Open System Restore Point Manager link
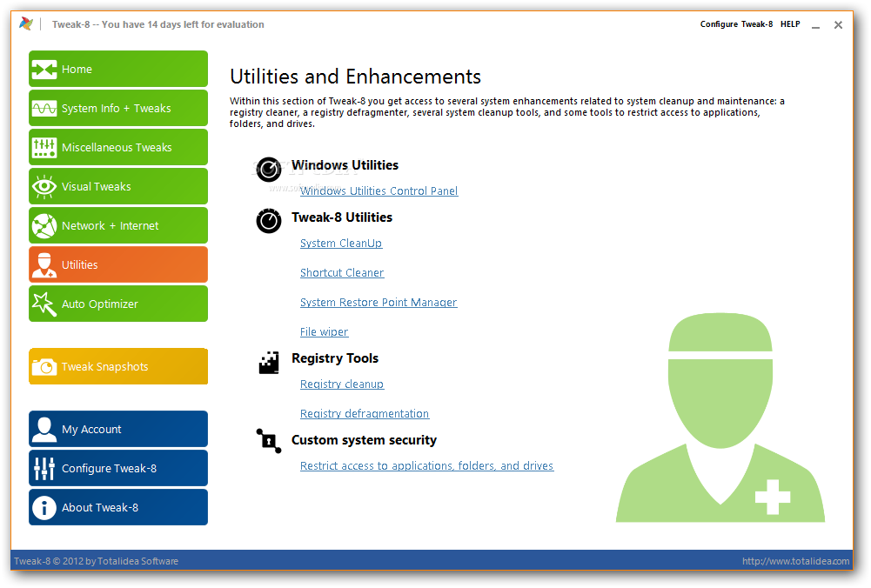 coord(379,302)
